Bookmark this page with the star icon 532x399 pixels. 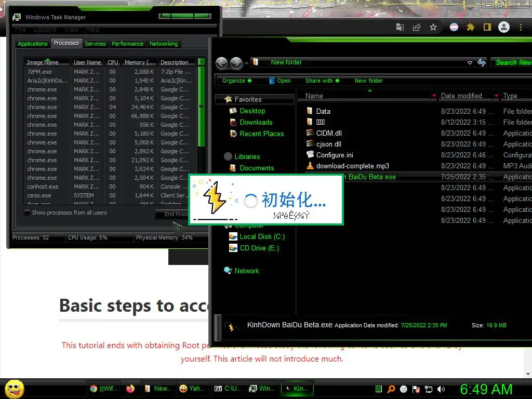(x=433, y=27)
